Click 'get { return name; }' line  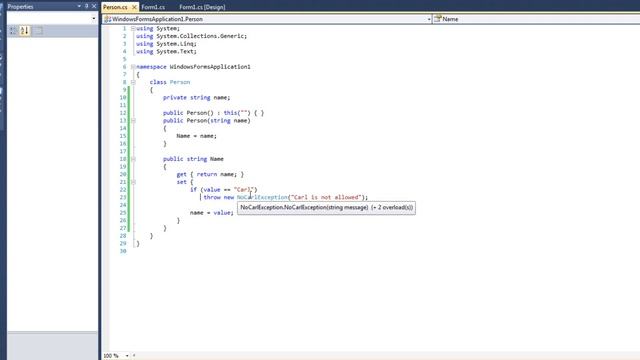point(210,174)
